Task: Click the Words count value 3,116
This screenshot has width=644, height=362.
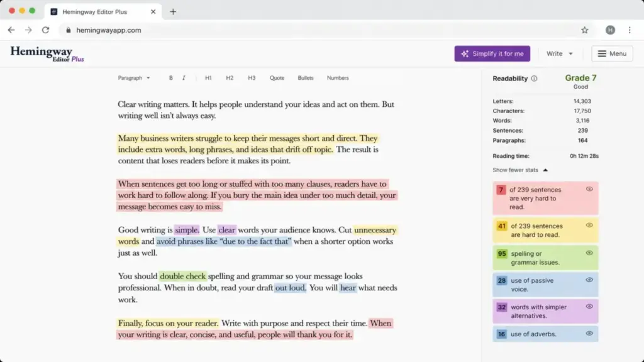Action: click(582, 121)
